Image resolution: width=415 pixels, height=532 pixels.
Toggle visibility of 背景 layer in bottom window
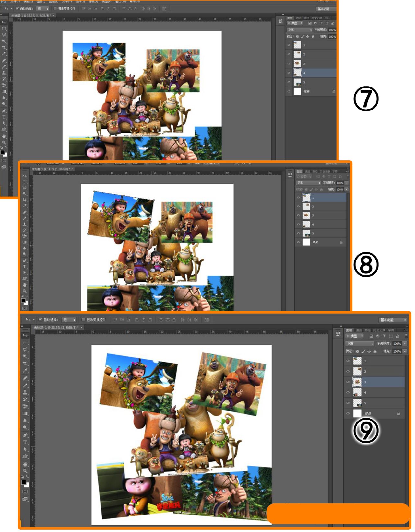348,413
